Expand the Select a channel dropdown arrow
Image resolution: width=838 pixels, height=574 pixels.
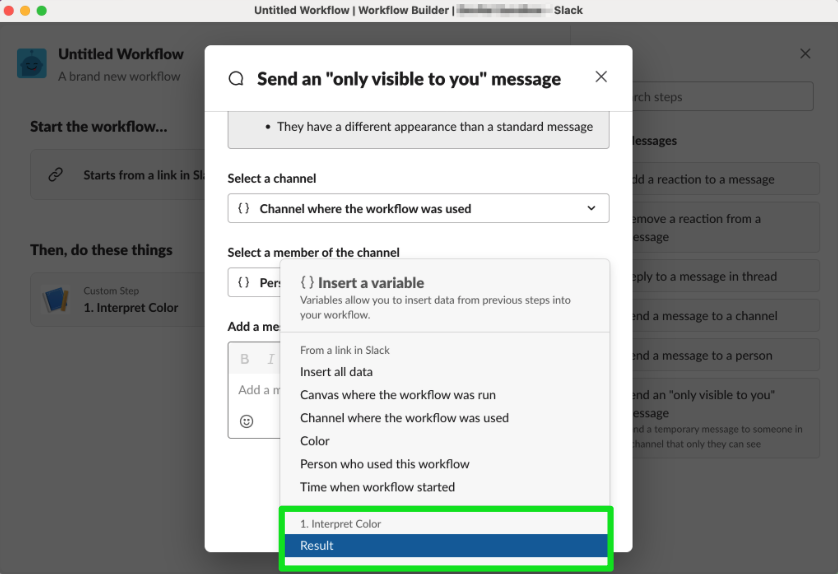[x=591, y=208]
